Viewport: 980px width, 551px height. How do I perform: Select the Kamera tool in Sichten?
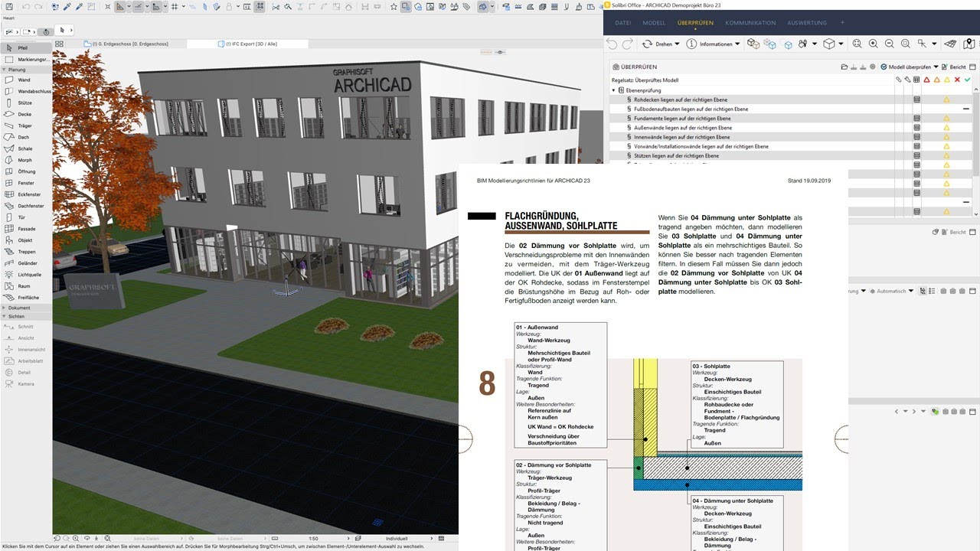coord(26,383)
